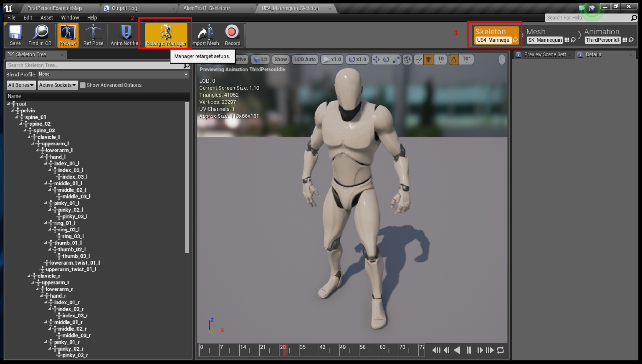Collapse the pelvis bone in skeleton tree
The height and width of the screenshot is (364, 642).
[x=12, y=111]
